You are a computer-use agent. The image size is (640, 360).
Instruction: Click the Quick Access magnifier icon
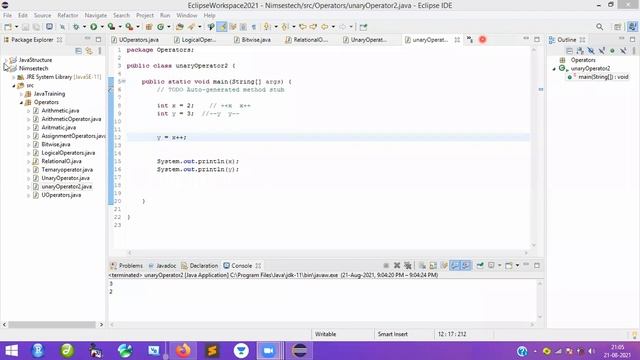(x=600, y=27)
